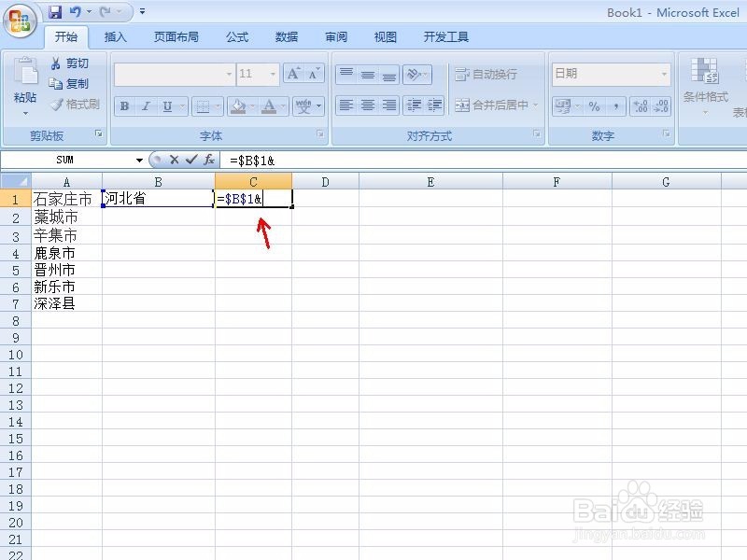Open Quick Access Toolbar customize arrow
The width and height of the screenshot is (747, 560).
coord(142,11)
